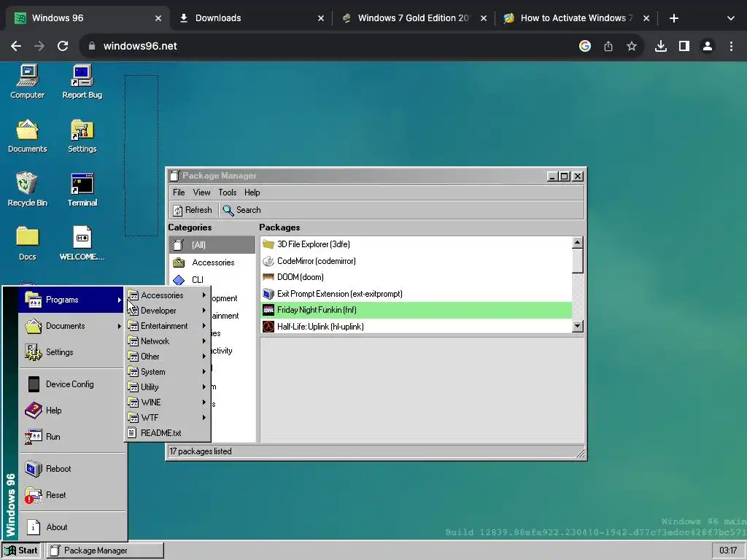Select the Exit Prompt Extension package
Viewport: 747px width, 560px height.
[417, 294]
